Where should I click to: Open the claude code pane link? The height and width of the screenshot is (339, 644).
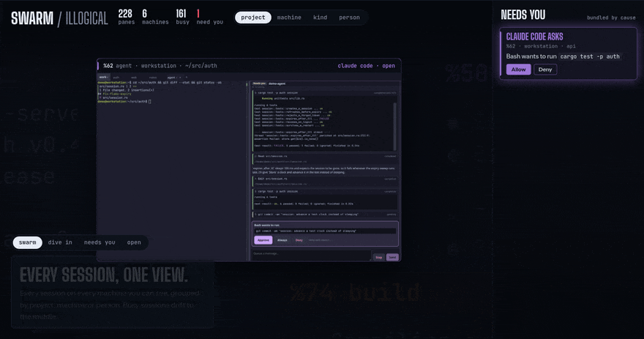point(367,66)
